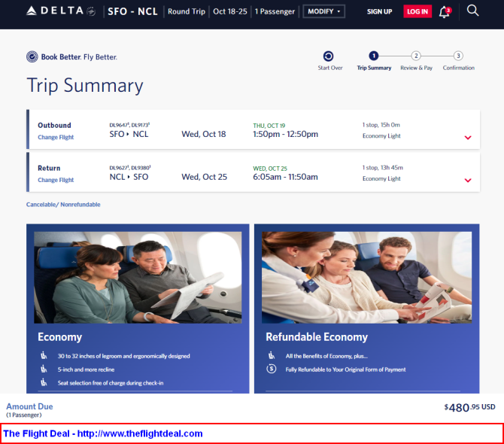Click Change Flight under Return
The image size is (504, 444).
(56, 180)
